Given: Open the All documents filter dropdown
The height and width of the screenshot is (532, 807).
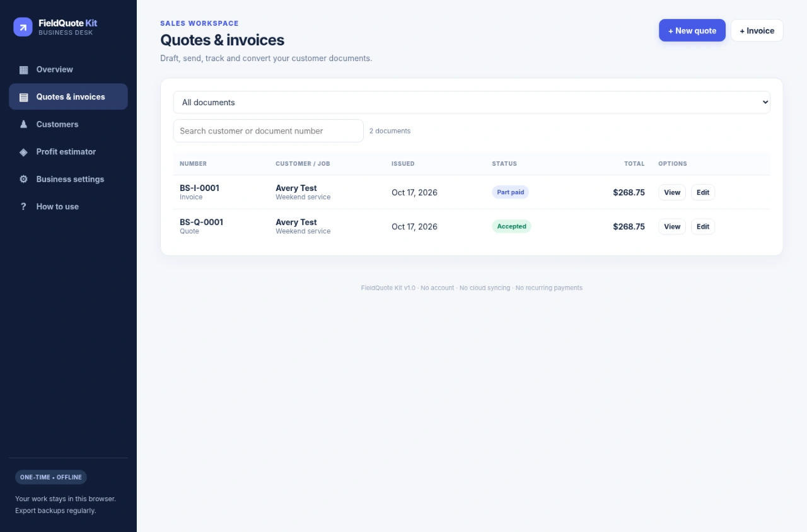Looking at the screenshot, I should pyautogui.click(x=472, y=102).
